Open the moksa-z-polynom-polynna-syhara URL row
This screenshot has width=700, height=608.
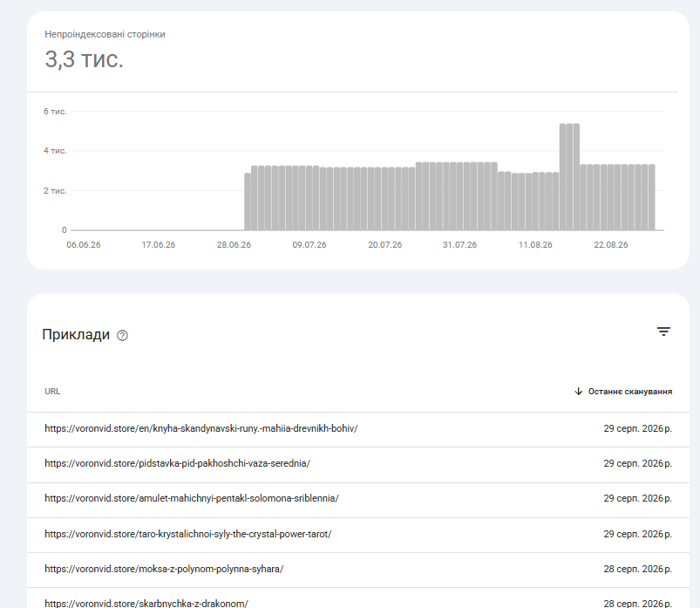[358, 570]
